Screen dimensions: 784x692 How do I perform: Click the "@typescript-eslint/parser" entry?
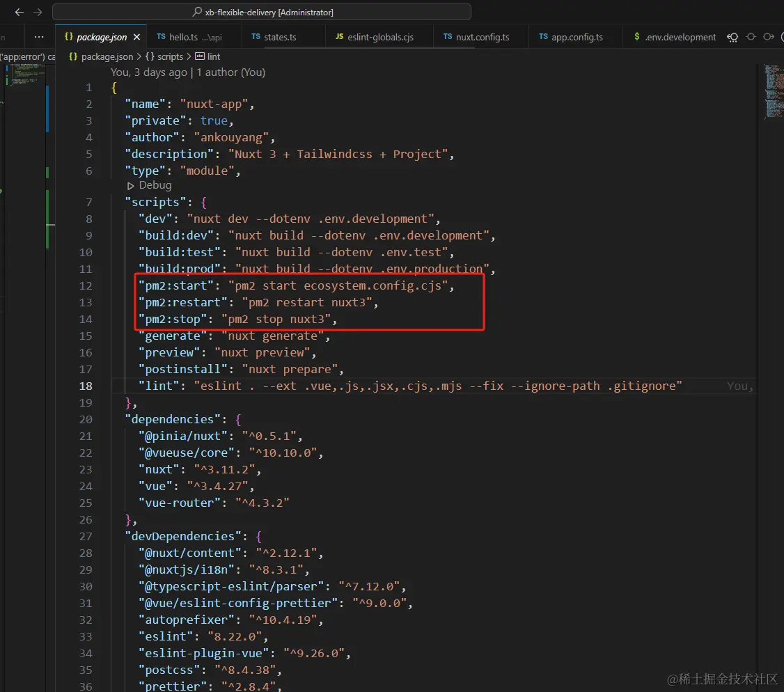(x=230, y=586)
